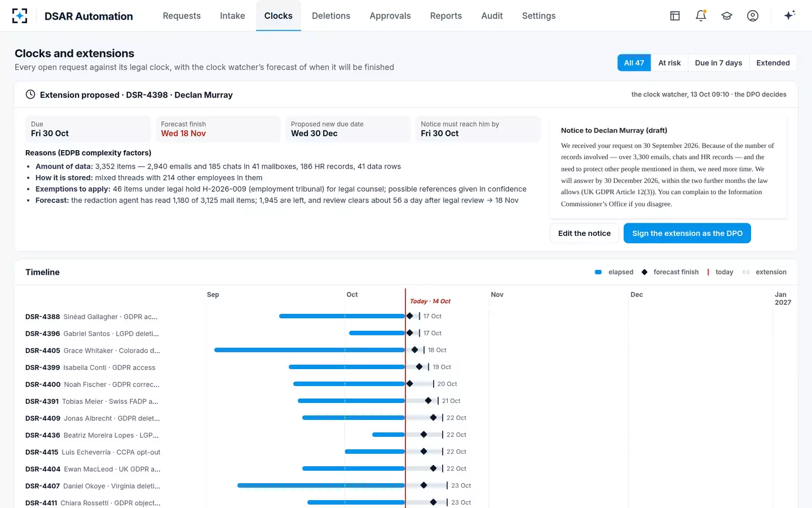Click the Due Fri 30 Oct card

[x=88, y=129]
